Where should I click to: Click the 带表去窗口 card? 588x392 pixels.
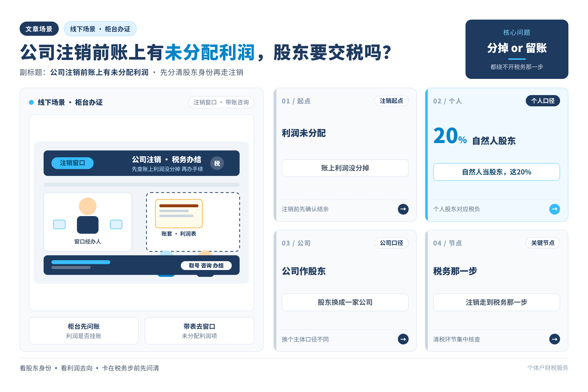[199, 331]
